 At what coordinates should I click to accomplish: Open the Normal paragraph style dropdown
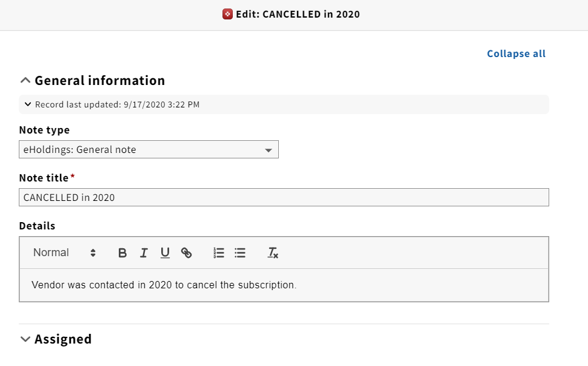[64, 252]
